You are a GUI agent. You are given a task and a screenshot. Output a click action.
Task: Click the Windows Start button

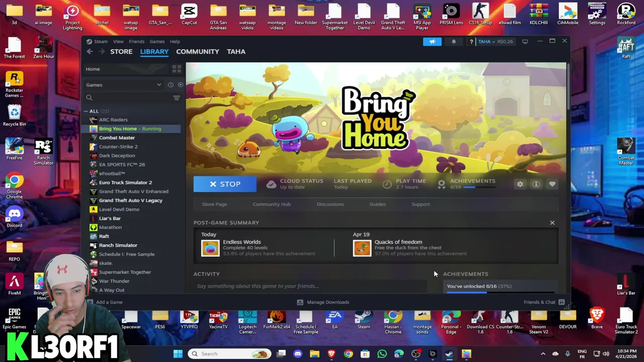(x=178, y=353)
